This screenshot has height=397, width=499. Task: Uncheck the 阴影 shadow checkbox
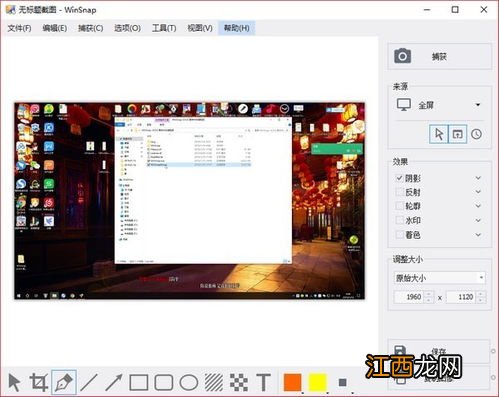(x=399, y=178)
